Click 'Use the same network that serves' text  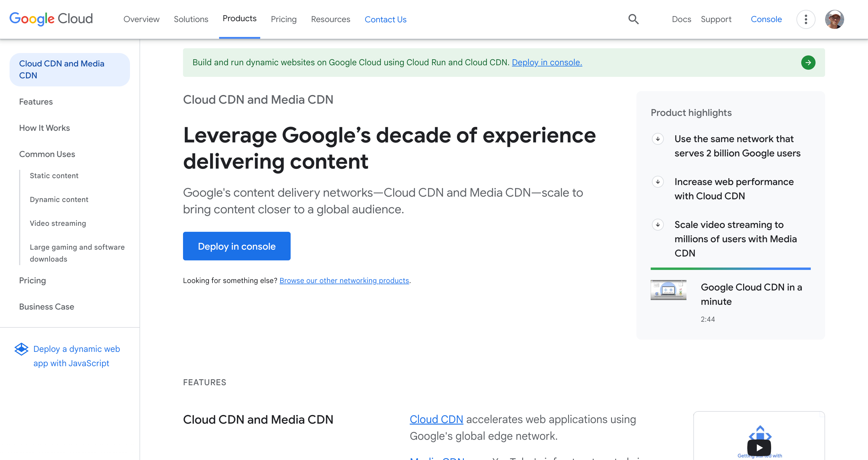point(737,146)
